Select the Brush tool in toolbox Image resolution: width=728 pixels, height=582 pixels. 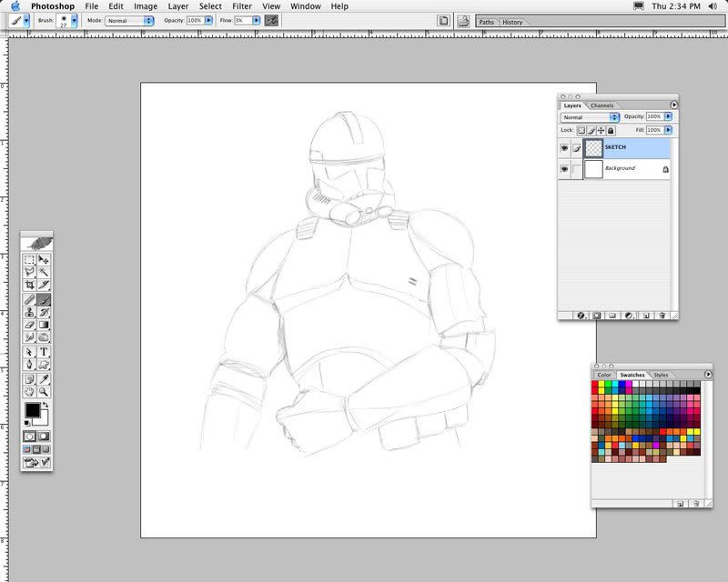pos(44,300)
